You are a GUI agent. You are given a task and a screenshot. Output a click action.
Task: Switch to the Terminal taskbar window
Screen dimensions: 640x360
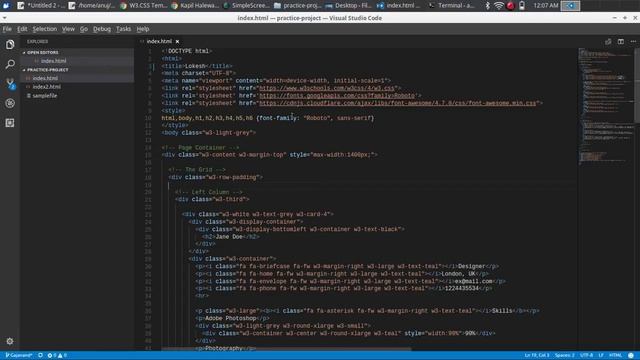coord(452,5)
